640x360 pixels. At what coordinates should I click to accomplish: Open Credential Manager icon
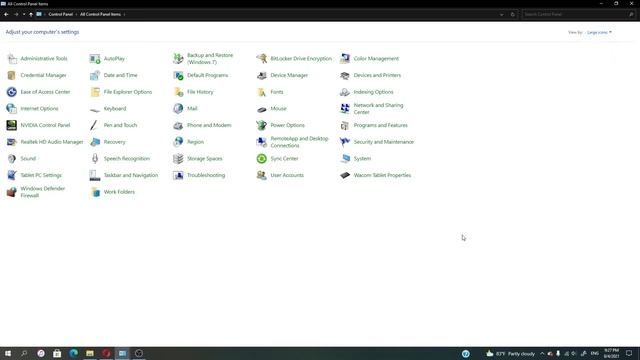(x=12, y=76)
